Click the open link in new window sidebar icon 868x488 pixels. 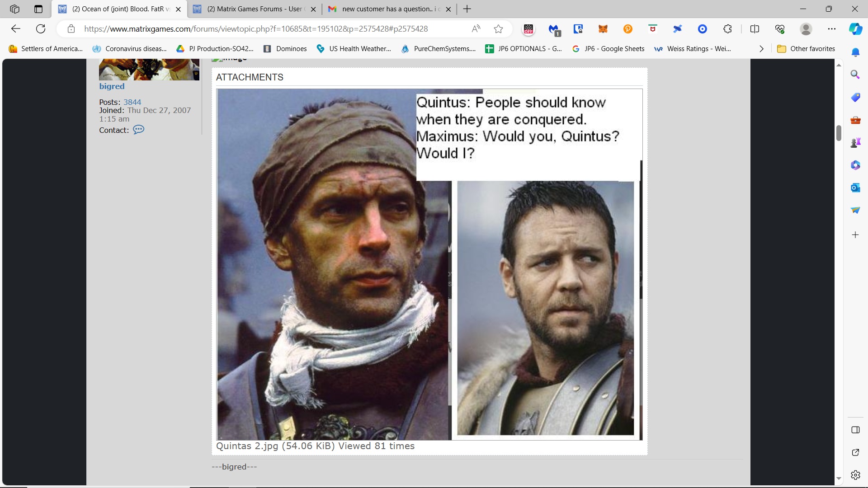tap(855, 452)
